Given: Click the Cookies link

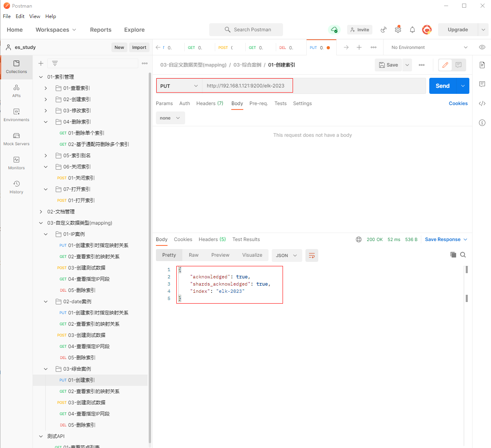Looking at the screenshot, I should click(x=458, y=103).
